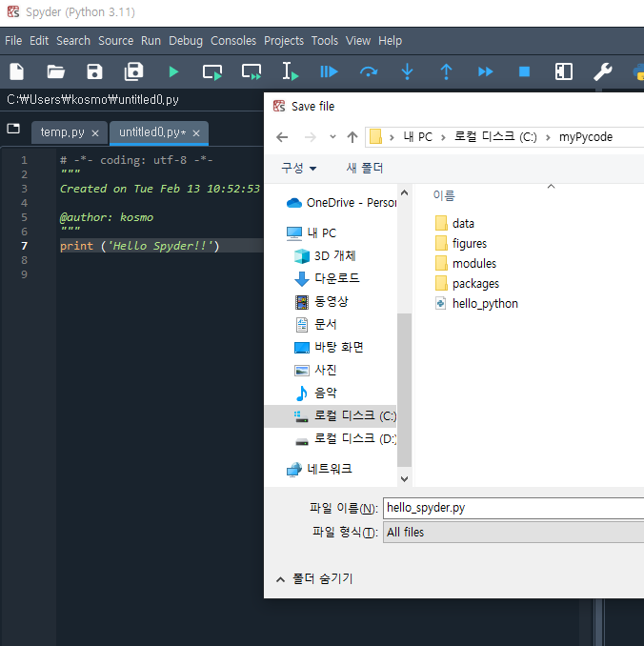Sort by the 이름 column header
Screen dimensions: 644x646
click(444, 195)
